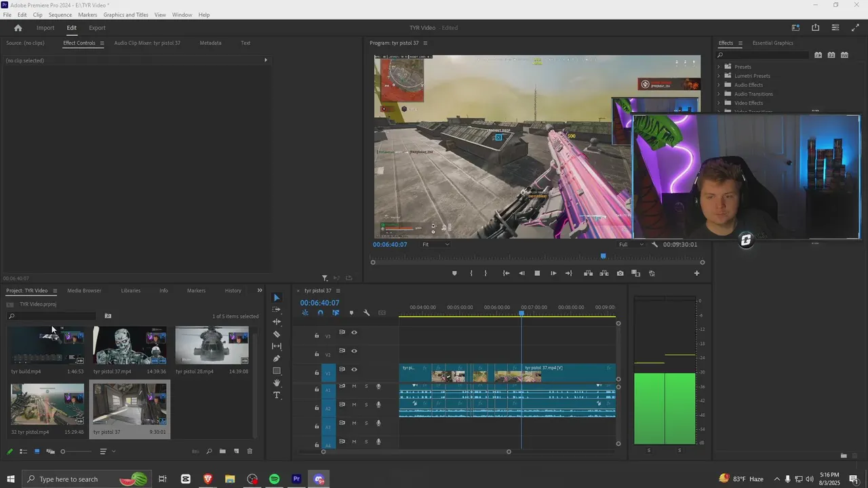Create a new bin in Project panel
Viewport: 868px width, 488px height.
pos(222,451)
